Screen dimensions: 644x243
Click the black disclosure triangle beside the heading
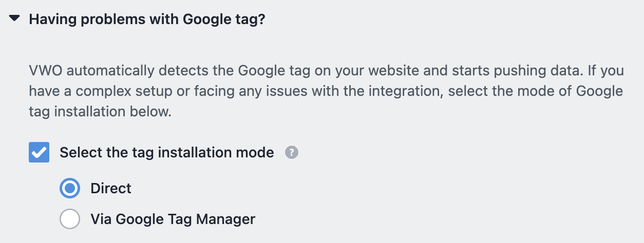[x=14, y=19]
